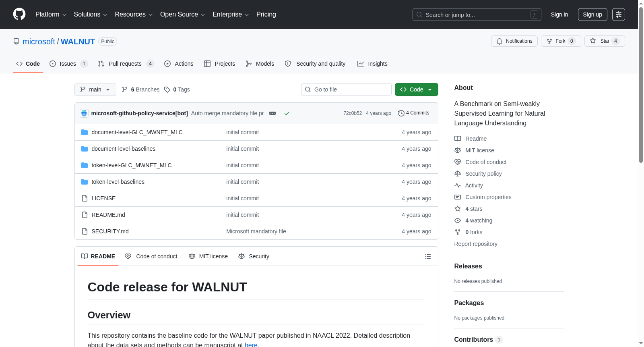Expand the Solutions menu

pyautogui.click(x=91, y=15)
